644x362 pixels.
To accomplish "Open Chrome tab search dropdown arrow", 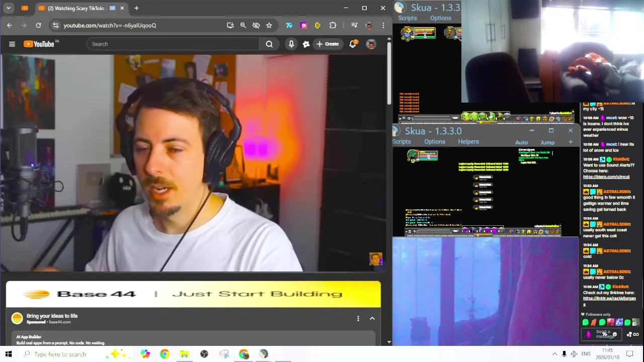I will 9,8.
